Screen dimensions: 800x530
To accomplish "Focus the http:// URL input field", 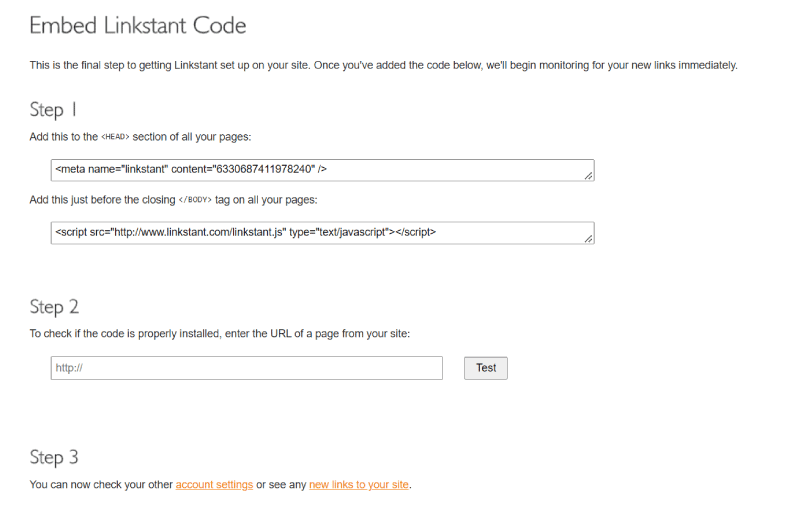I will coord(246,368).
